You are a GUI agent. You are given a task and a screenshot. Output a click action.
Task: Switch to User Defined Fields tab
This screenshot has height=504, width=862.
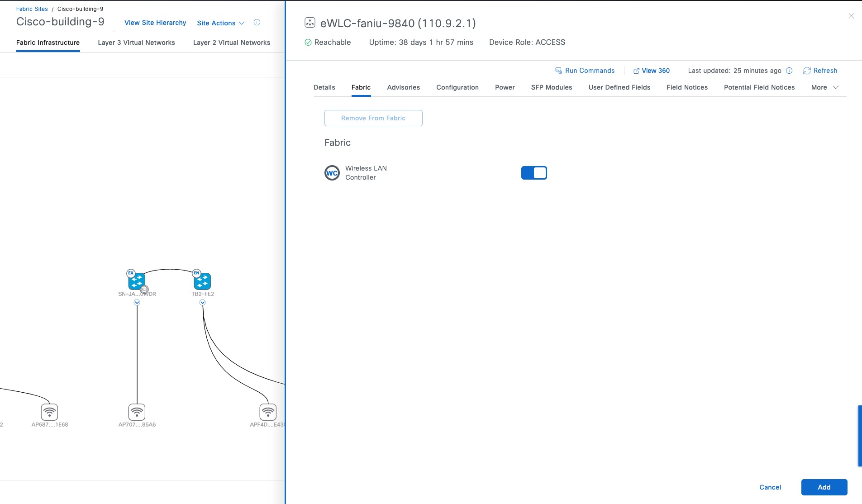pyautogui.click(x=619, y=87)
